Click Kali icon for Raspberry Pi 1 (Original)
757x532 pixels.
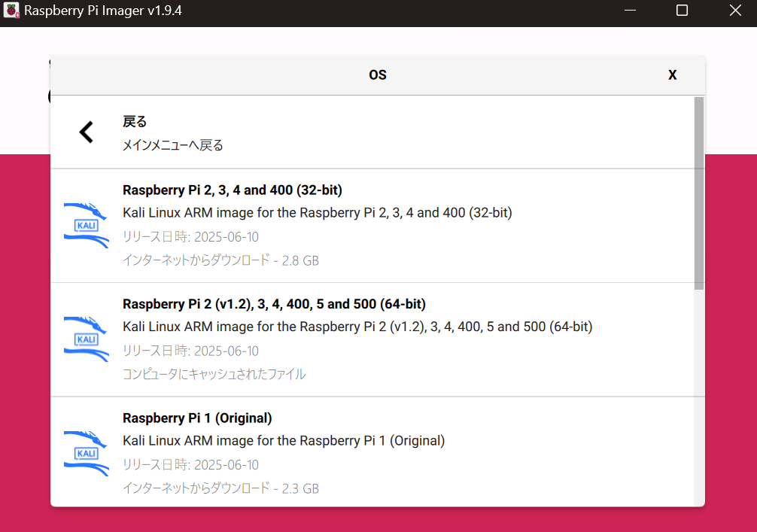(x=87, y=453)
